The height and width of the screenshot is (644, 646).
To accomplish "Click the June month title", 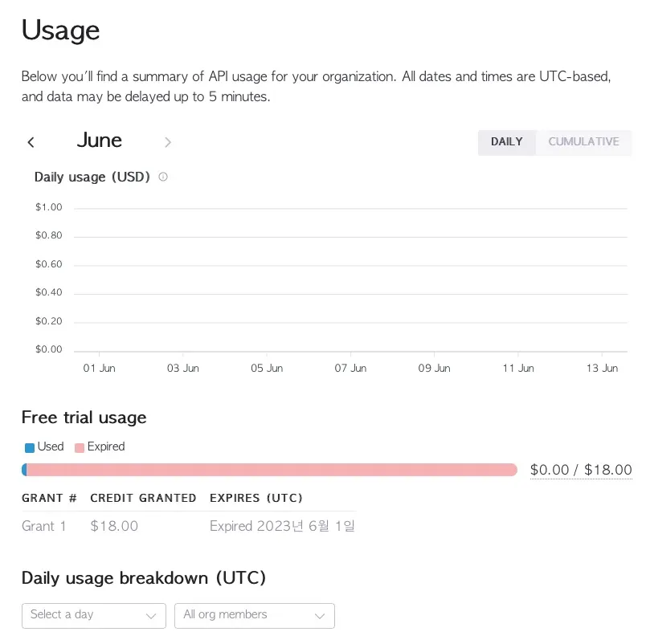I will 100,141.
